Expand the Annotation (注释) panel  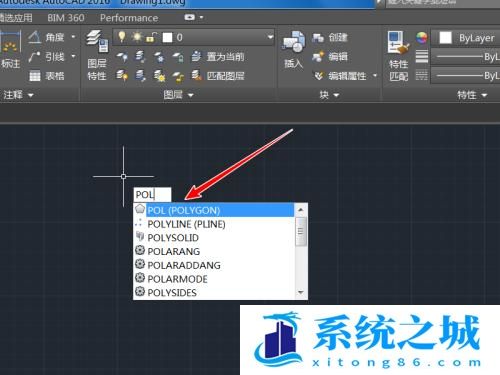click(18, 95)
